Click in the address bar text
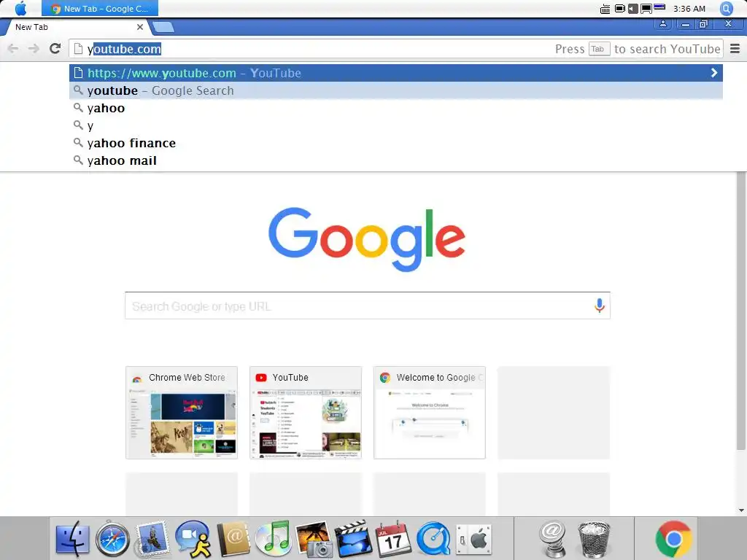 tap(124, 49)
